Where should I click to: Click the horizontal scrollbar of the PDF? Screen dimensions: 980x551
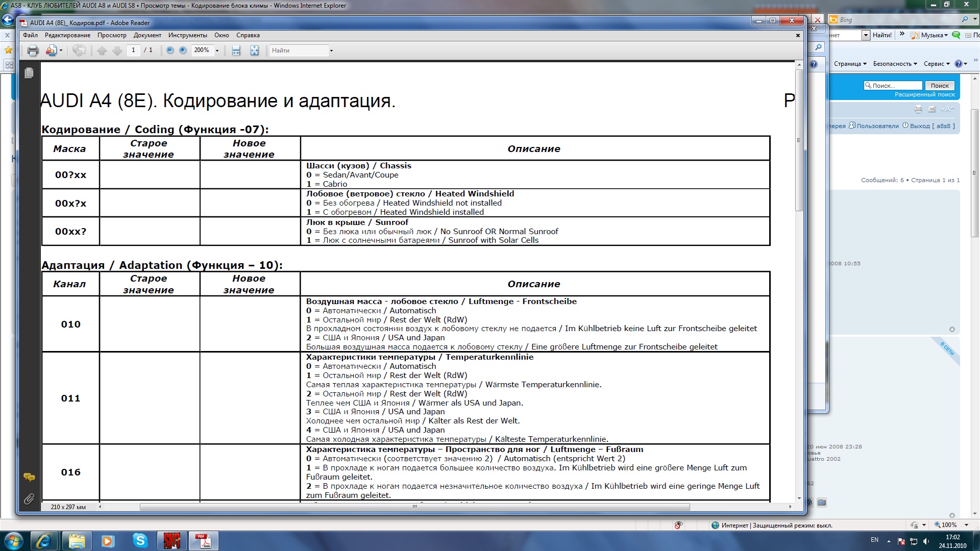414,507
